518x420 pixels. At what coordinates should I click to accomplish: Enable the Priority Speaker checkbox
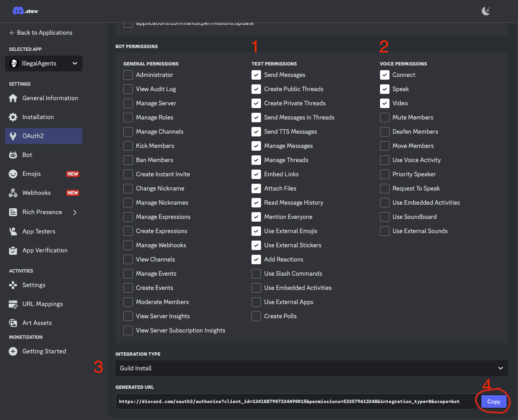tap(385, 174)
